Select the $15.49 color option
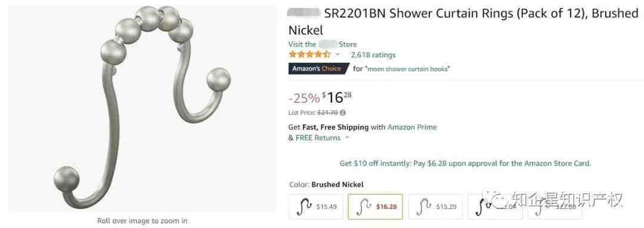644x228 pixels. (x=316, y=207)
